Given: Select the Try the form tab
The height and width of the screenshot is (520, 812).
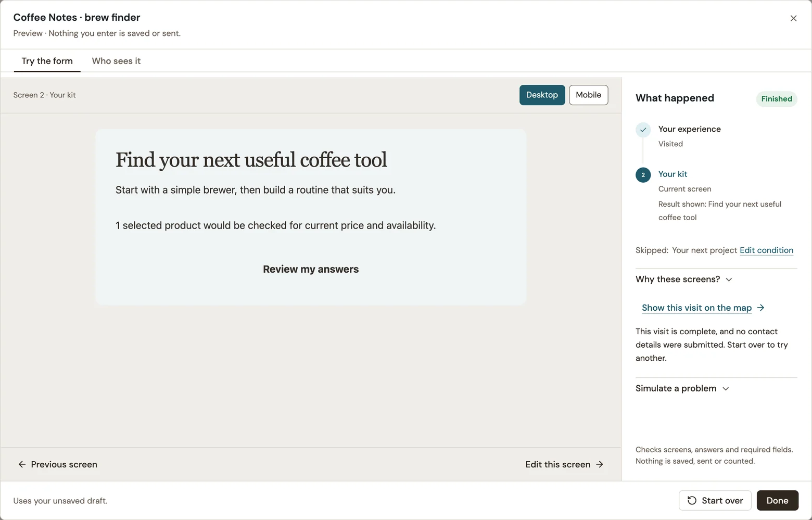Looking at the screenshot, I should pos(47,61).
